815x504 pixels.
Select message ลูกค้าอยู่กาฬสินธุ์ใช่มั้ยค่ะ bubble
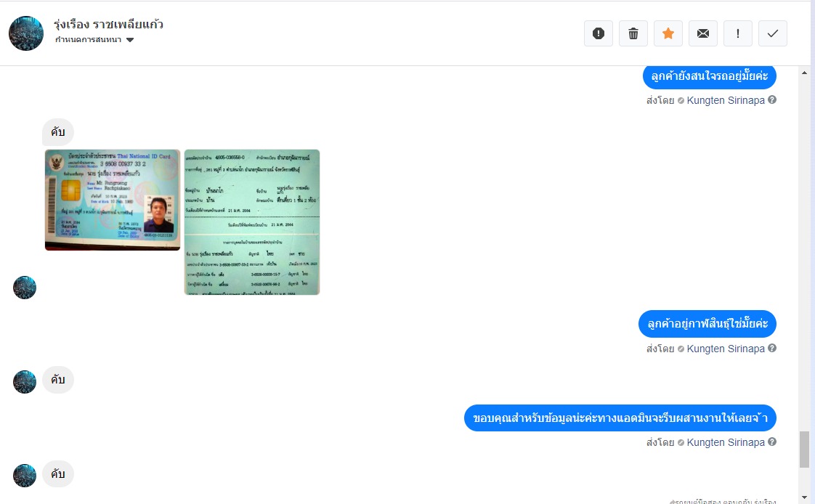click(x=707, y=324)
